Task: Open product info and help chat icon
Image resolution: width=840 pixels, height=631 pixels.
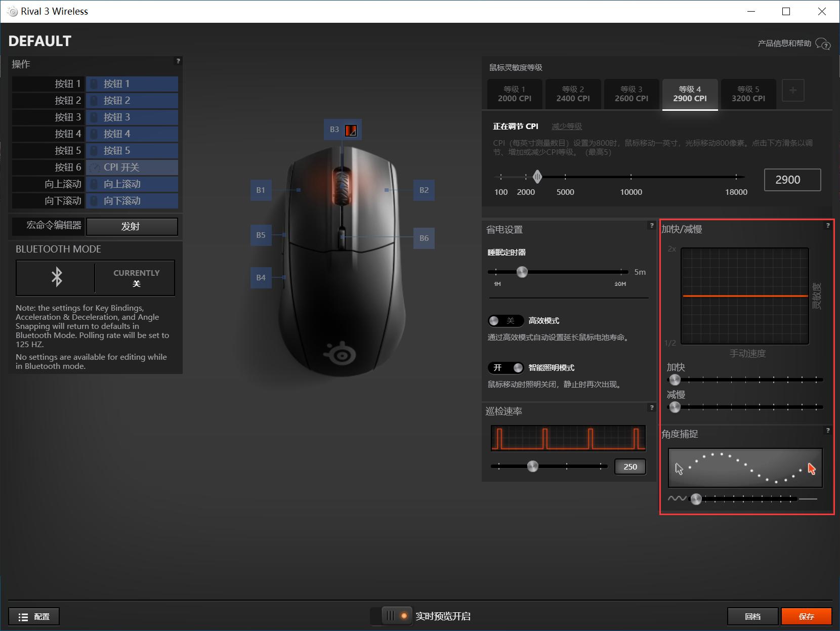Action: (823, 44)
